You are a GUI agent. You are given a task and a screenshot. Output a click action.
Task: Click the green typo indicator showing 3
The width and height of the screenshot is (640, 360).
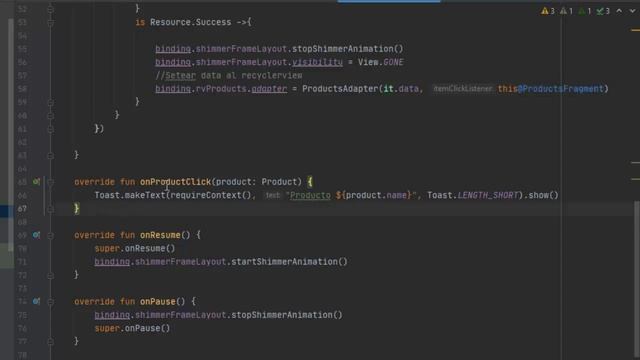603,11
